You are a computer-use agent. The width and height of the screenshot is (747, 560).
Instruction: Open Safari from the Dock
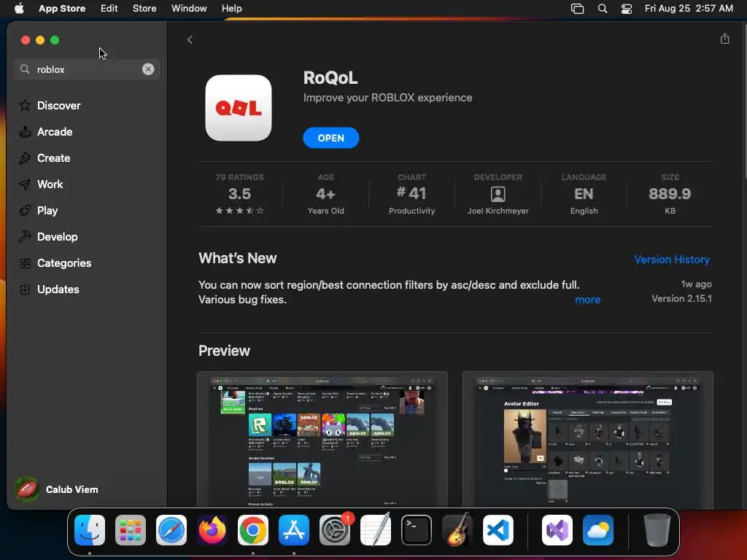pyautogui.click(x=171, y=530)
